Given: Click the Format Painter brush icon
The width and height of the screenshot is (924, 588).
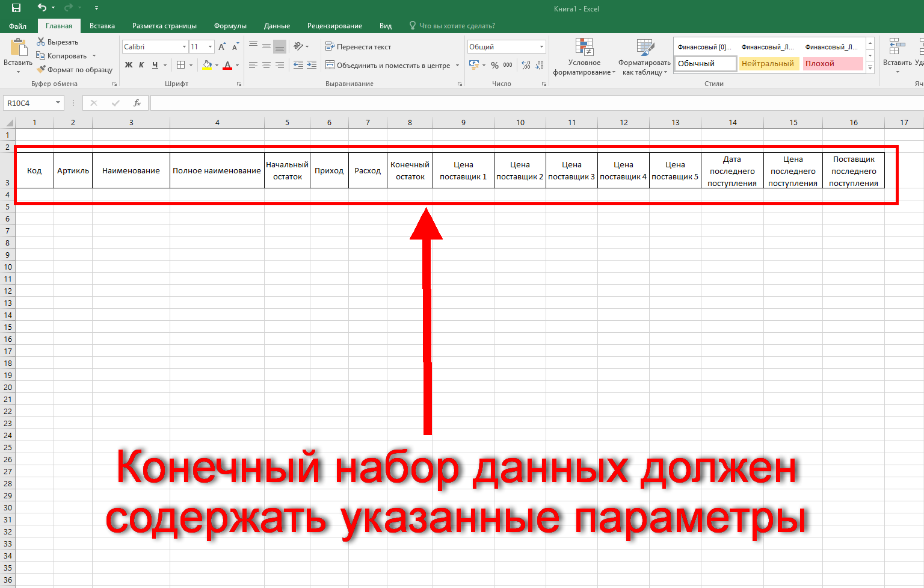Looking at the screenshot, I should pyautogui.click(x=41, y=70).
